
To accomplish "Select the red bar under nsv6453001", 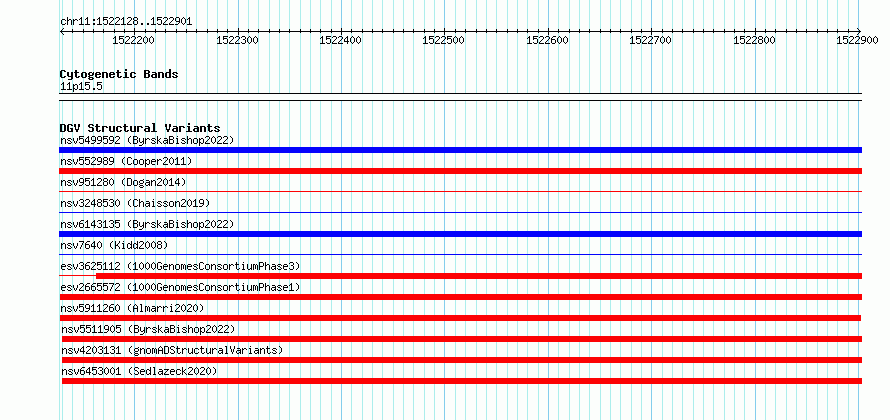I will tap(462, 381).
